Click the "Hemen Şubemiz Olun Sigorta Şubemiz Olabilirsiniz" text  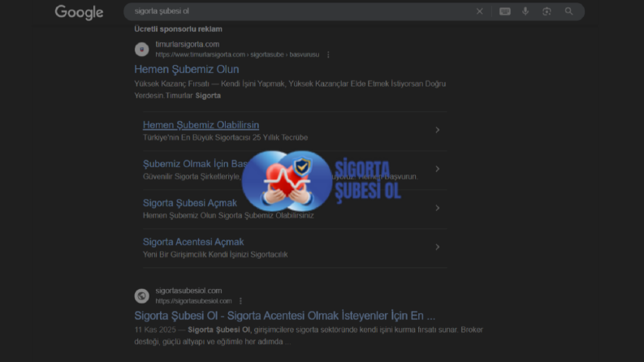tap(228, 215)
